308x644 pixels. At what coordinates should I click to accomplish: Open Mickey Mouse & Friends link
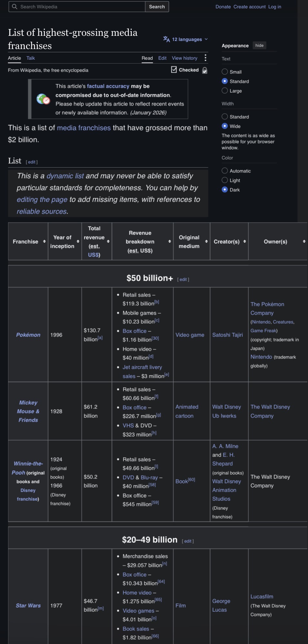[x=28, y=411]
